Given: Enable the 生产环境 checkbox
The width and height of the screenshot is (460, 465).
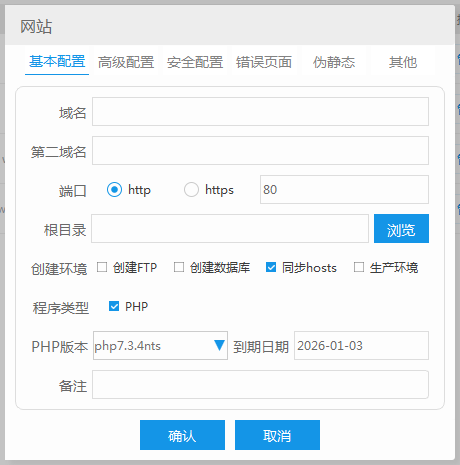Looking at the screenshot, I should click(359, 267).
